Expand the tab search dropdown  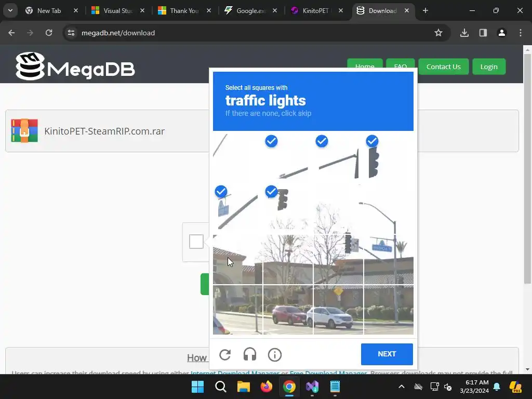(x=10, y=10)
